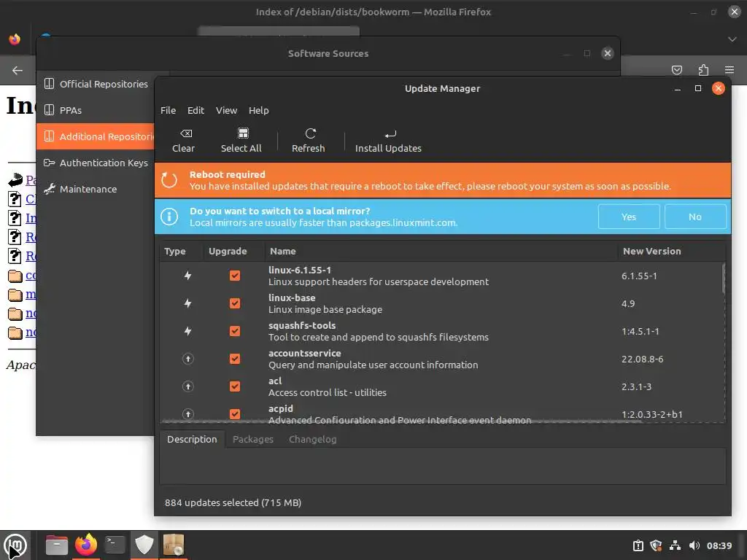This screenshot has height=560, width=747.
Task: Open Official Repositories in Software Sources
Action: pos(96,84)
